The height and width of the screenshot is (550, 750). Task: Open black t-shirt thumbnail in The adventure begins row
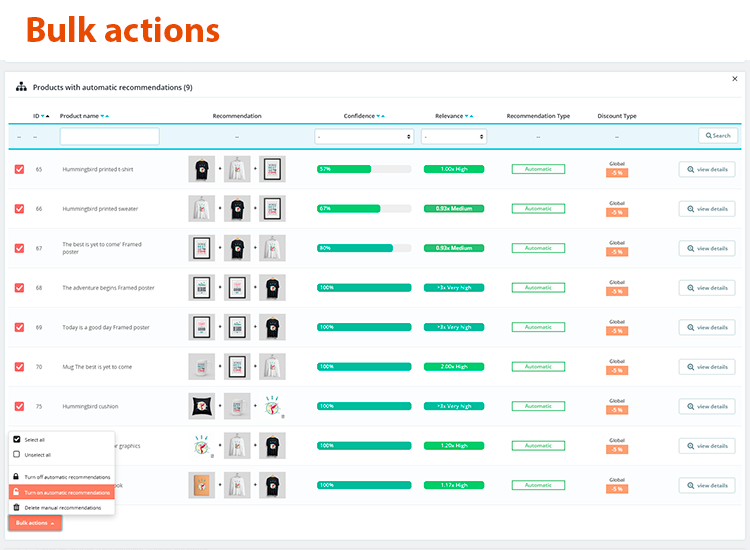(x=272, y=287)
